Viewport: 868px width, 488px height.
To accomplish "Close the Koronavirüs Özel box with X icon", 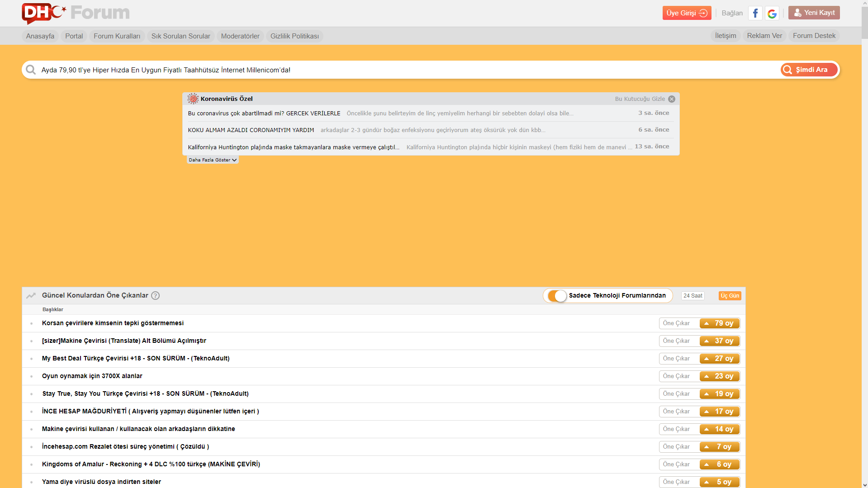I will pyautogui.click(x=672, y=99).
